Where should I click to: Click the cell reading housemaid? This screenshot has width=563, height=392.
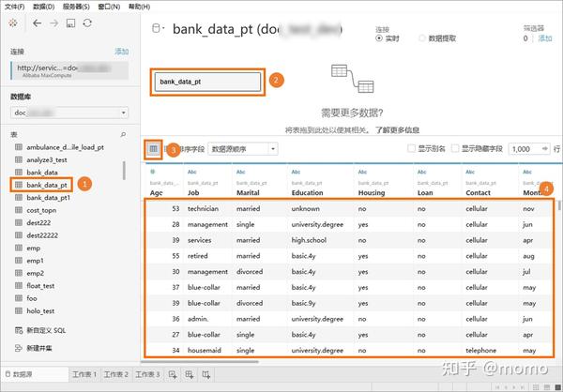tap(205, 351)
